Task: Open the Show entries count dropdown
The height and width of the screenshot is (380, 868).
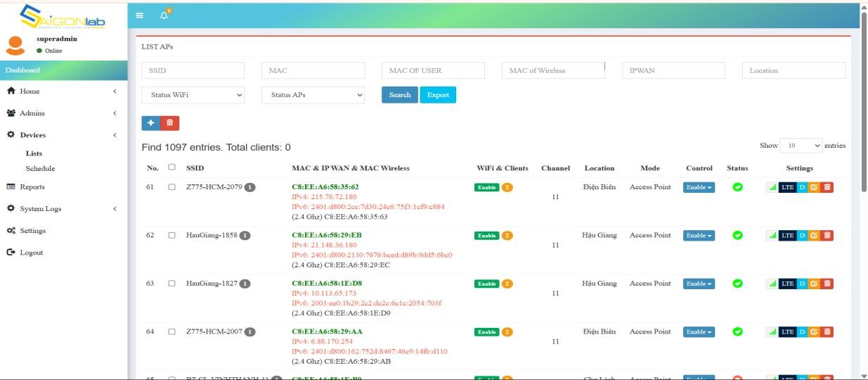Action: (x=801, y=146)
